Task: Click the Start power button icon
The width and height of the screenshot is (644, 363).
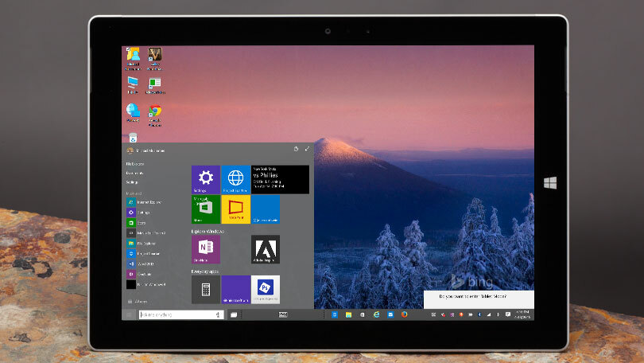Action: point(296,149)
